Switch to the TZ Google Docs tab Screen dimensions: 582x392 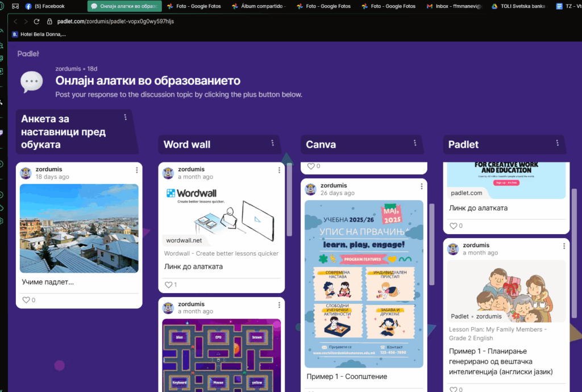pos(568,6)
